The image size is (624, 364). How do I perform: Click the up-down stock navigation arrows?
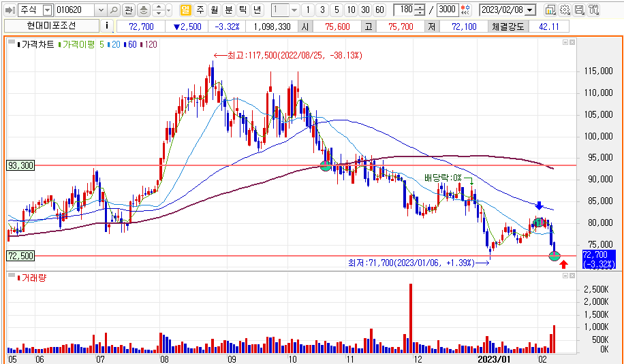(x=158, y=10)
